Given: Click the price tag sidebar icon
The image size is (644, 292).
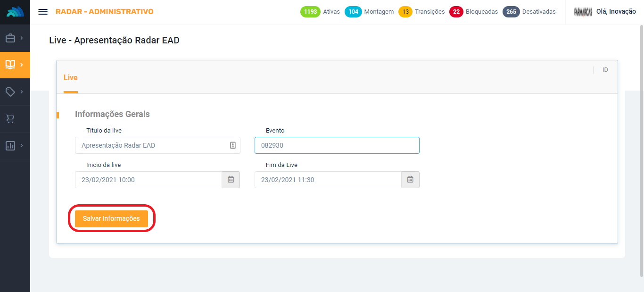Looking at the screenshot, I should 10,92.
